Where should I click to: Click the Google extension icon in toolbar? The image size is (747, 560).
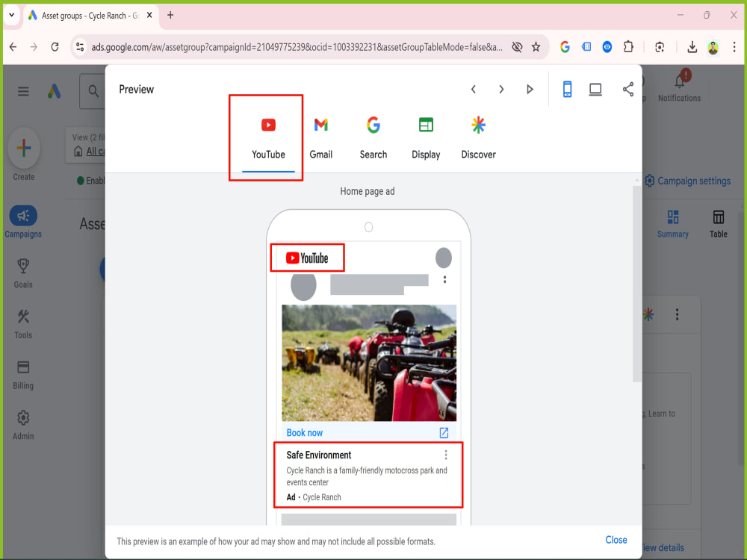point(565,46)
